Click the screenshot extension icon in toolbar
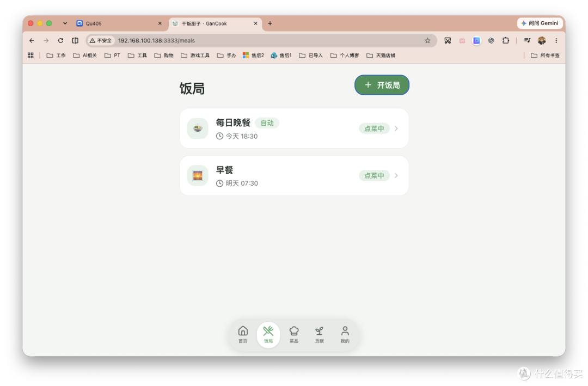Viewport: 588px width, 386px height. pyautogui.click(x=448, y=40)
